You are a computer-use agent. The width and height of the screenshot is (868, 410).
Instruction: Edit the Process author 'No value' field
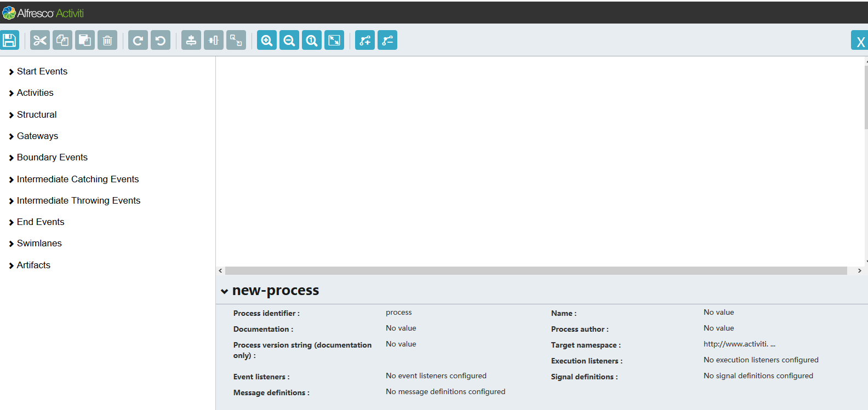pyautogui.click(x=719, y=328)
